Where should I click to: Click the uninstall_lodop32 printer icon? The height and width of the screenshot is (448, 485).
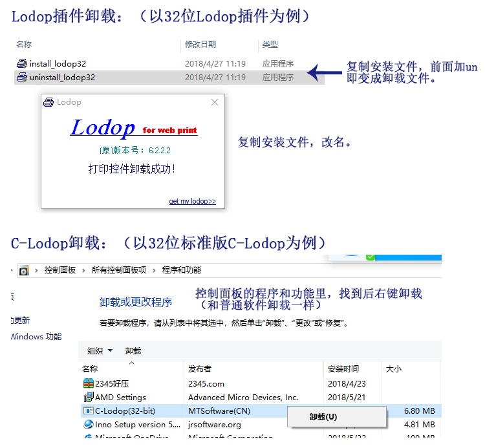point(21,77)
